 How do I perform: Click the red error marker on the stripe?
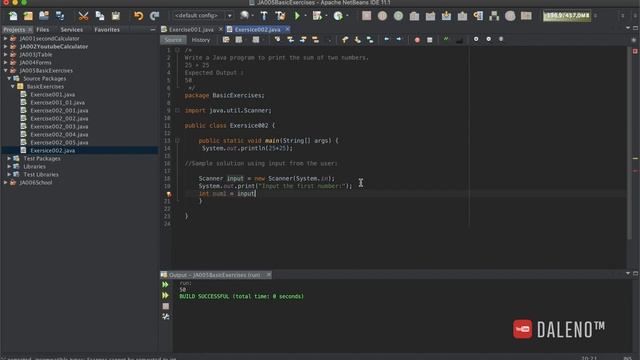point(635,171)
